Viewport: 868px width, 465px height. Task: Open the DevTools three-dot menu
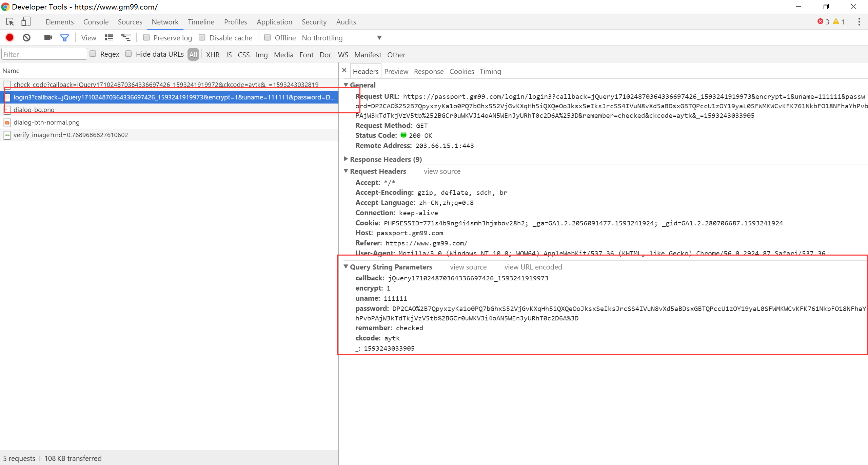859,22
